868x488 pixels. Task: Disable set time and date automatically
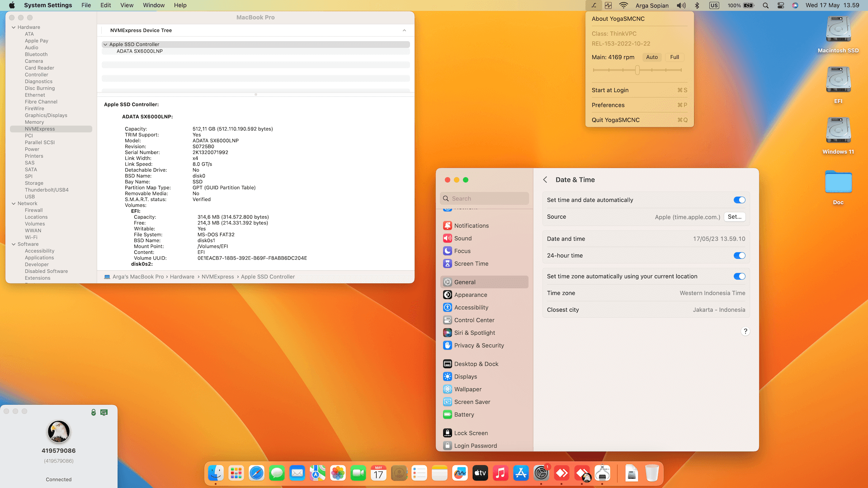coord(739,200)
